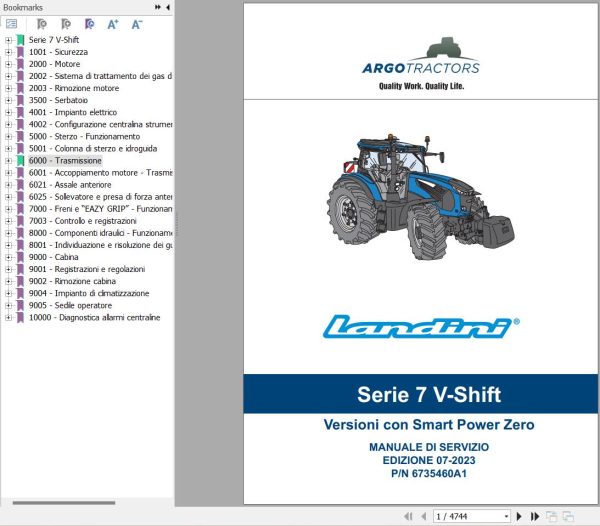Image resolution: width=600 pixels, height=526 pixels.
Task: Select bookmark 6000 - Trasmissione
Action: pyautogui.click(x=65, y=161)
